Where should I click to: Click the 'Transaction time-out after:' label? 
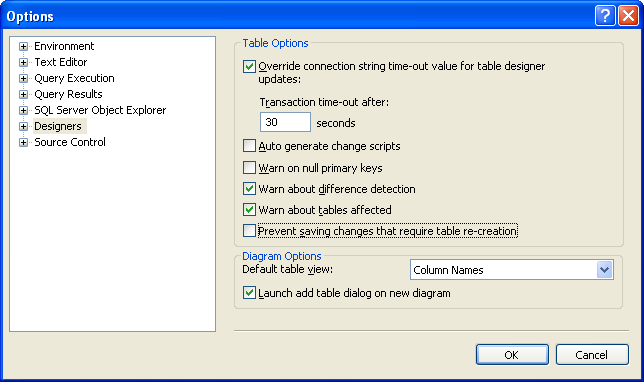324,102
